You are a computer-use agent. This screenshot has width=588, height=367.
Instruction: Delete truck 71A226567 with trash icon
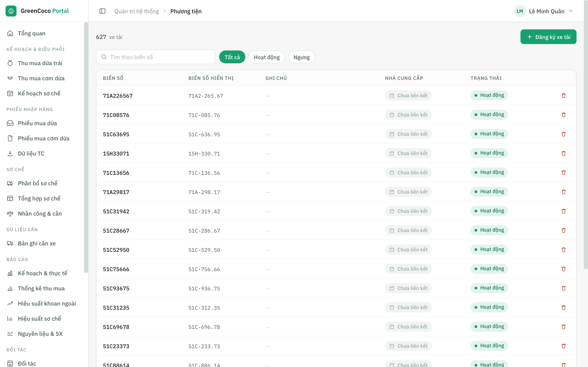click(x=564, y=96)
